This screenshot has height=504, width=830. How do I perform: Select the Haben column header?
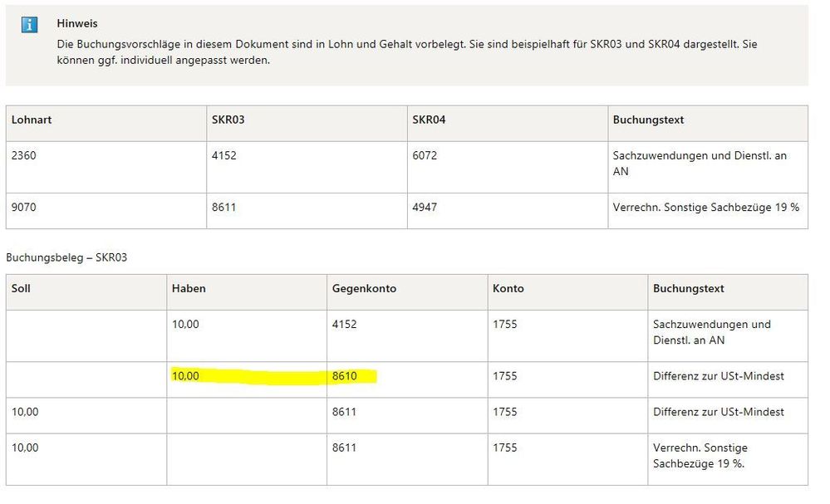coord(189,289)
